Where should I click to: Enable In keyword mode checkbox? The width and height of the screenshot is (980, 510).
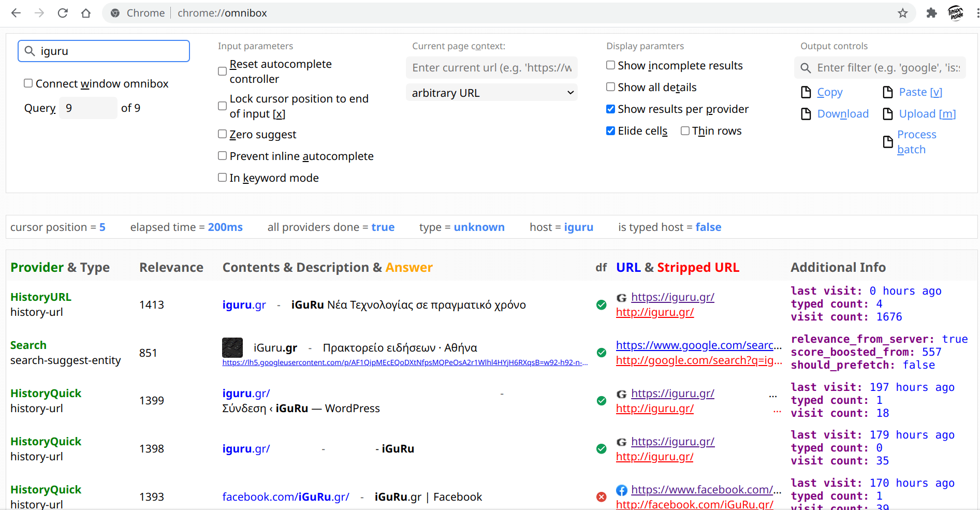223,178
